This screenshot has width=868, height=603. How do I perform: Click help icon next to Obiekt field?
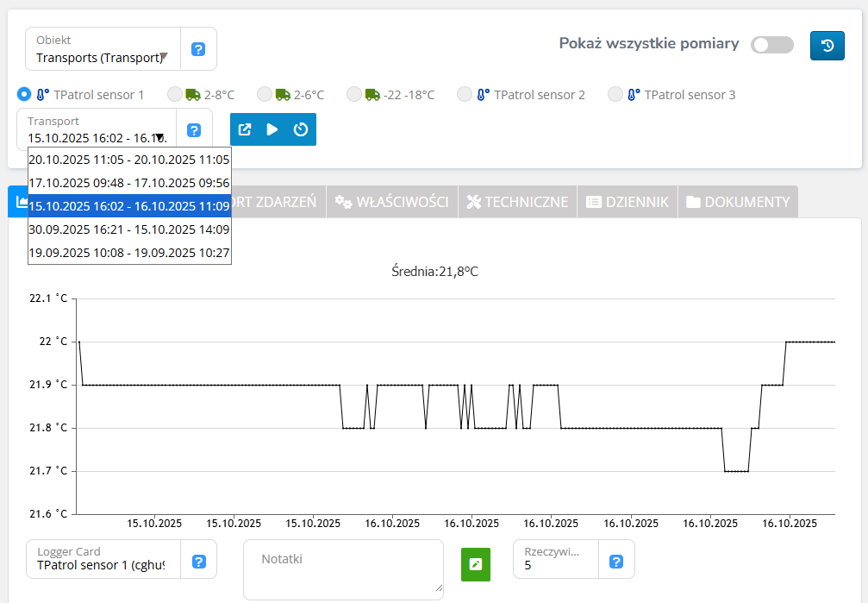198,49
